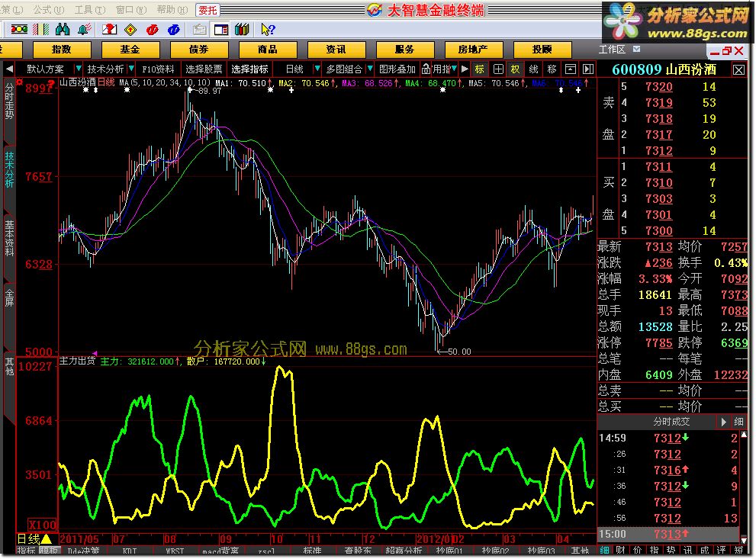Click the X100 scale label
The height and width of the screenshot is (559, 756).
[x=43, y=525]
